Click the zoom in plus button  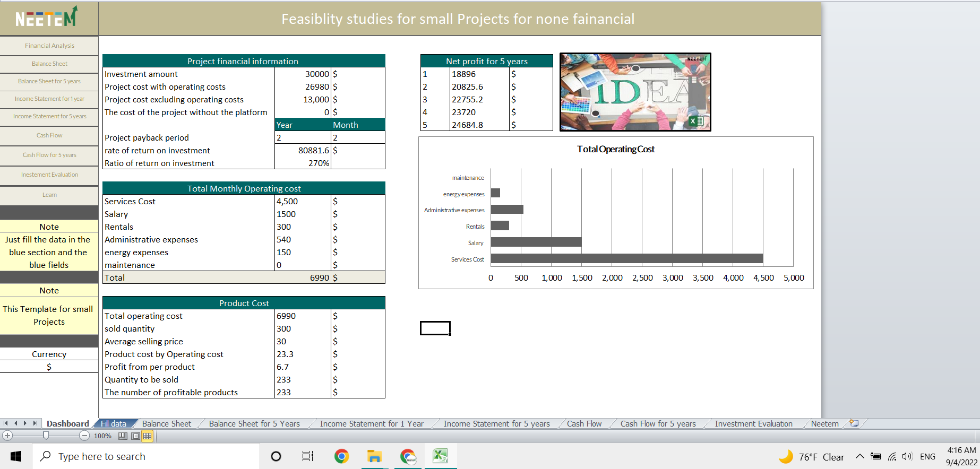coord(7,436)
